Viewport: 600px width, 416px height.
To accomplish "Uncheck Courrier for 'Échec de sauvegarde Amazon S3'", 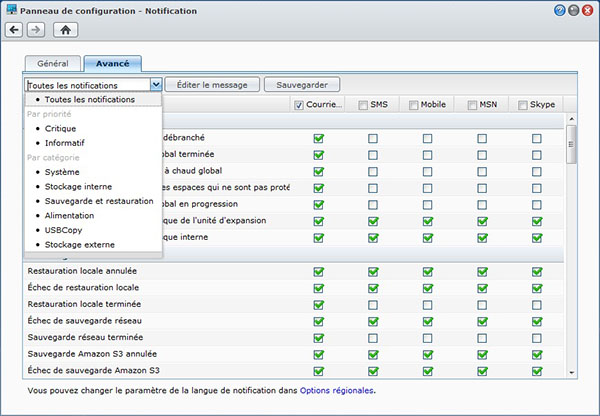I will [318, 371].
